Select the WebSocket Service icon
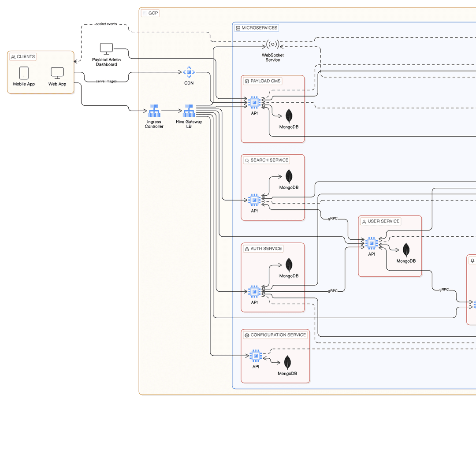The height and width of the screenshot is (476, 476). point(273,45)
